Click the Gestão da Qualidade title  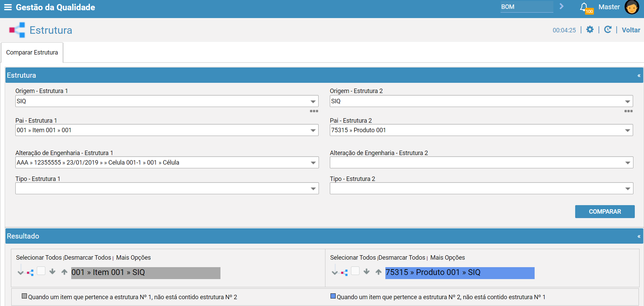click(56, 7)
